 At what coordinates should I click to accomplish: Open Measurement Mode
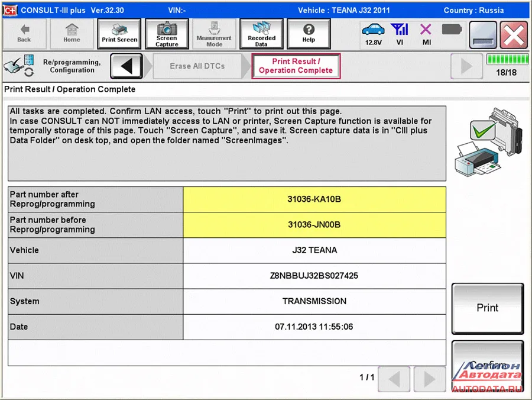214,34
